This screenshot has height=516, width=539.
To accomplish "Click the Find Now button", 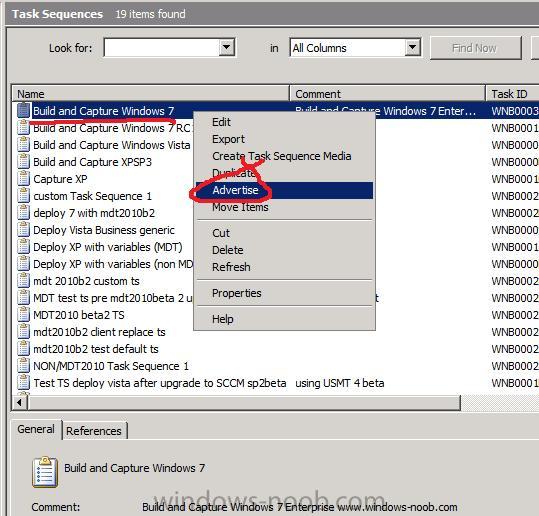I will point(475,48).
